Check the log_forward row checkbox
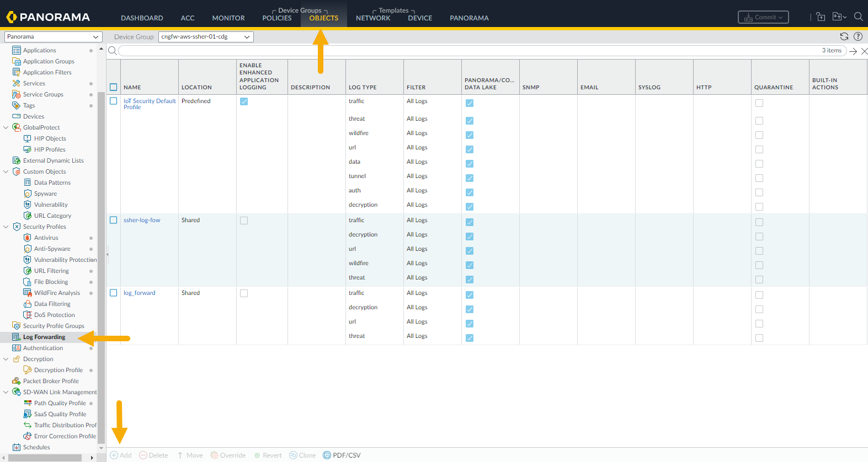This screenshot has height=462, width=868. coord(114,293)
